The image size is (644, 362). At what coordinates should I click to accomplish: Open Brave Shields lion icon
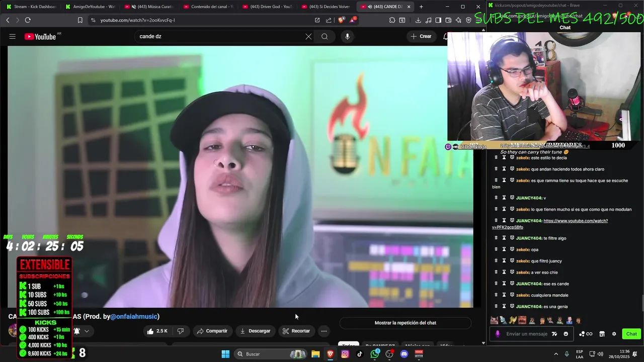coord(341,20)
